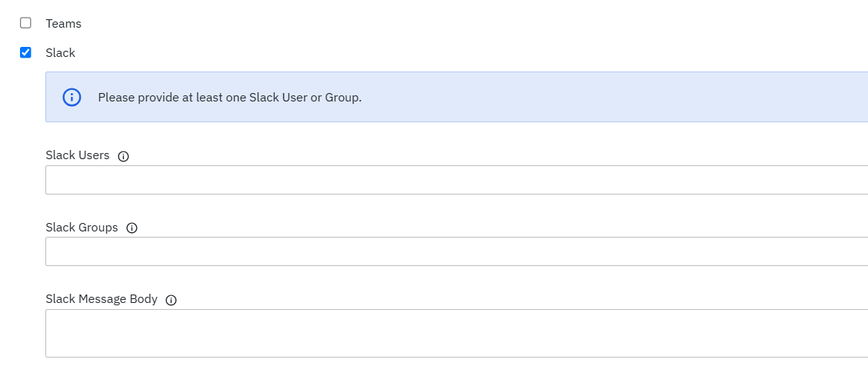This screenshot has width=868, height=376.
Task: Click the words 'Slack User or Group' in banner
Action: (x=305, y=98)
